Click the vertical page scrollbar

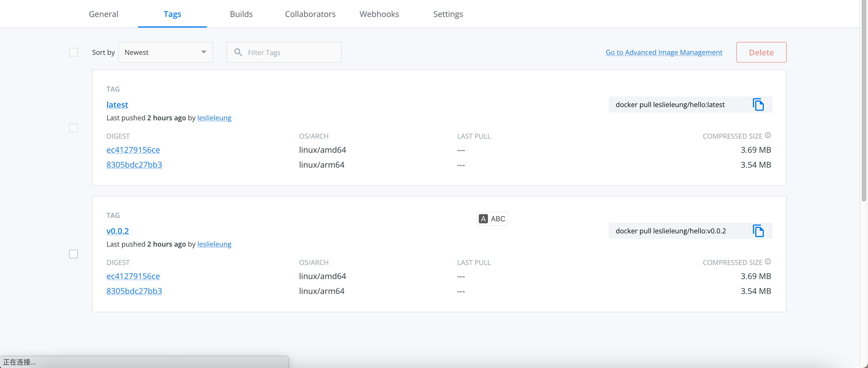click(x=864, y=101)
